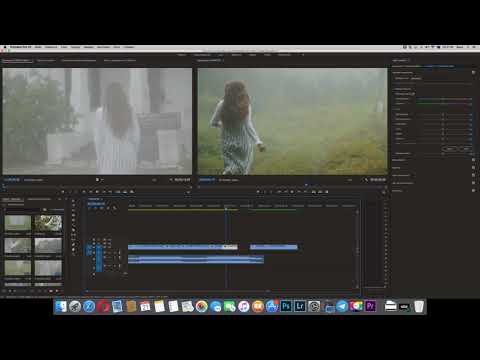Screen dimensions: 480x360
Task: Open Photoshop from the Dock
Action: pyautogui.click(x=286, y=306)
